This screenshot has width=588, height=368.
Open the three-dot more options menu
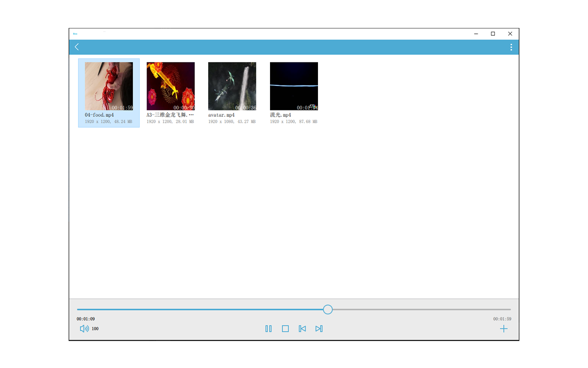(x=511, y=47)
